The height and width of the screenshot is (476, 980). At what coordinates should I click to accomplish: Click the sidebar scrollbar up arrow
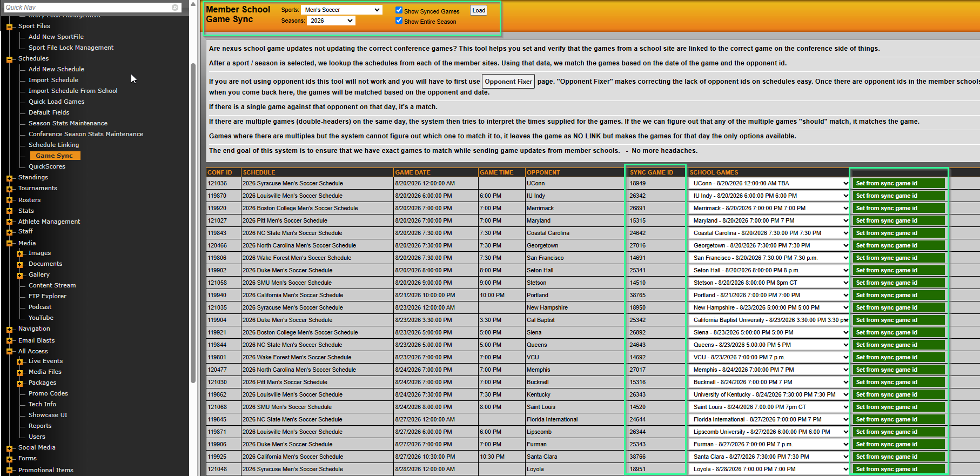click(x=193, y=4)
